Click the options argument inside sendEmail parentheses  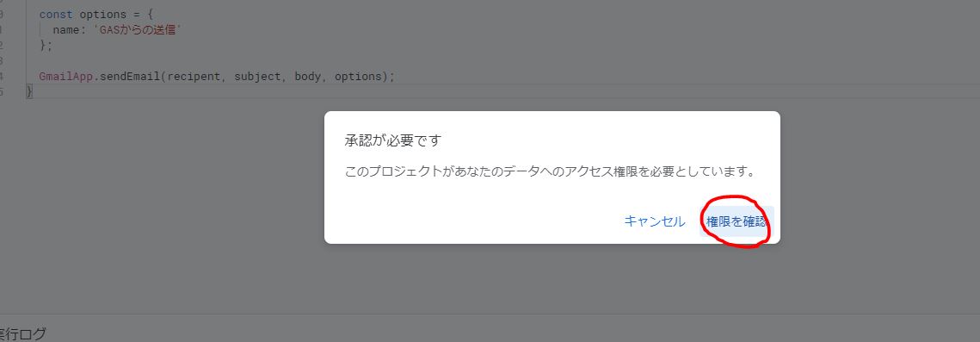358,77
